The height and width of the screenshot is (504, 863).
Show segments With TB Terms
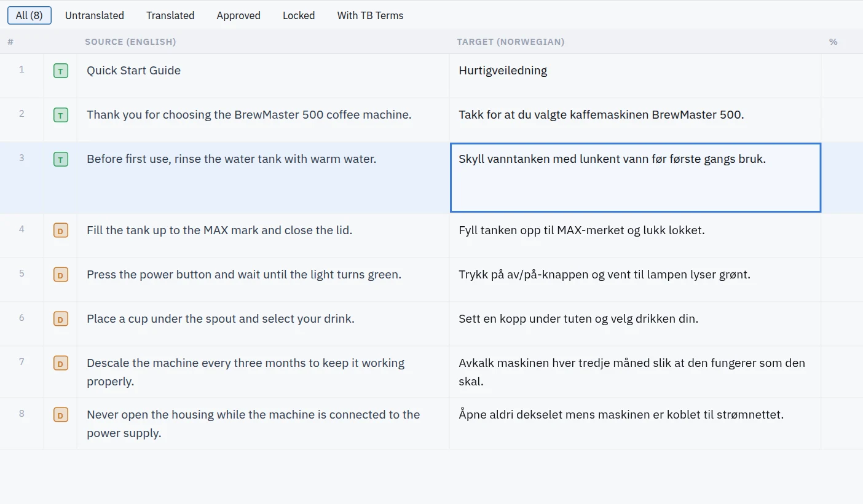tap(370, 15)
